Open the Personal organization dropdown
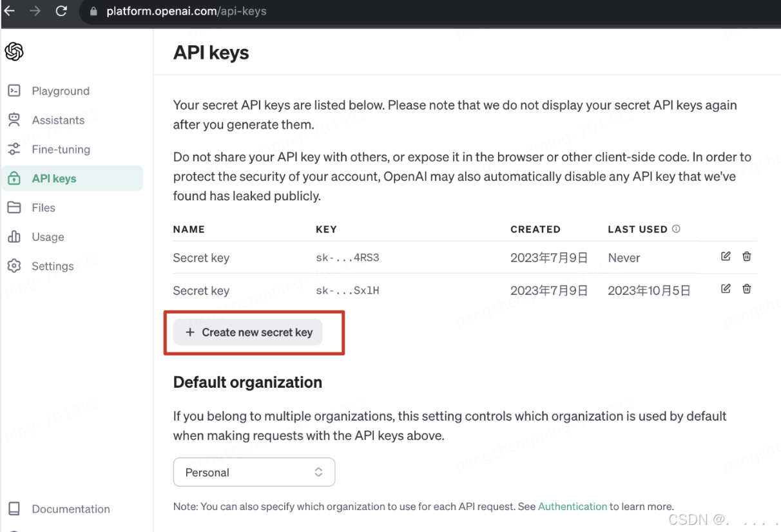The height and width of the screenshot is (532, 781). coord(254,472)
